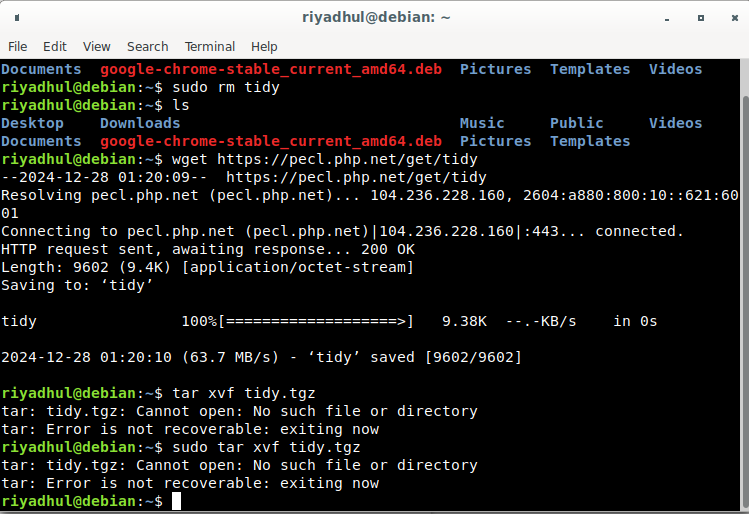Viewport: 749px width, 514px height.
Task: Click 'tar xvf tidy.tgz' command without sudo
Action: [244, 393]
